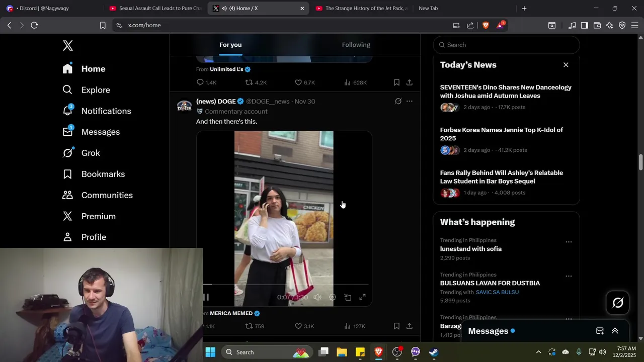Screen dimensions: 644x362
Task: Open Brave browser main menu
Action: (x=634, y=25)
